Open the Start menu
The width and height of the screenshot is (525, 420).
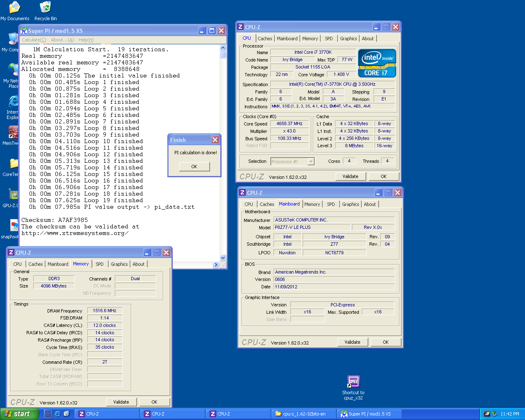click(x=20, y=414)
